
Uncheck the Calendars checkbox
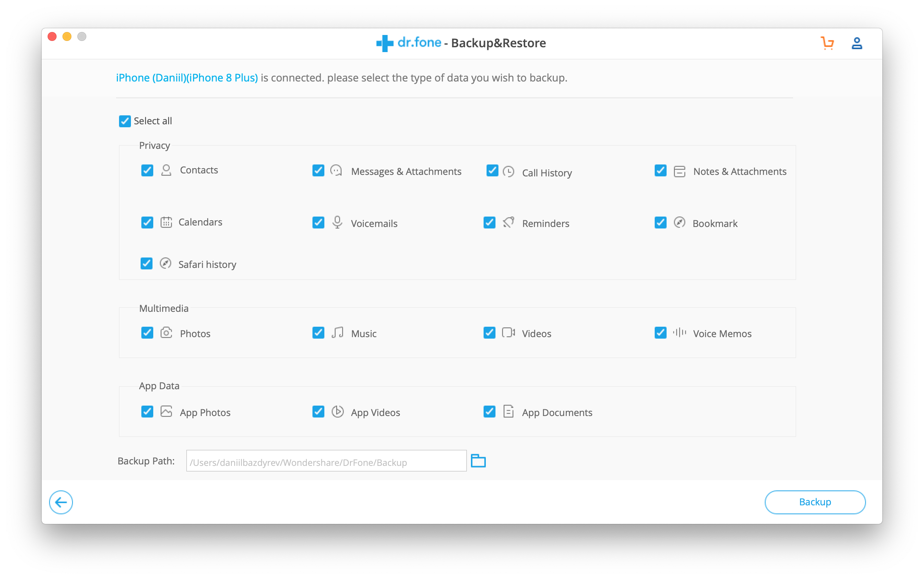147,222
